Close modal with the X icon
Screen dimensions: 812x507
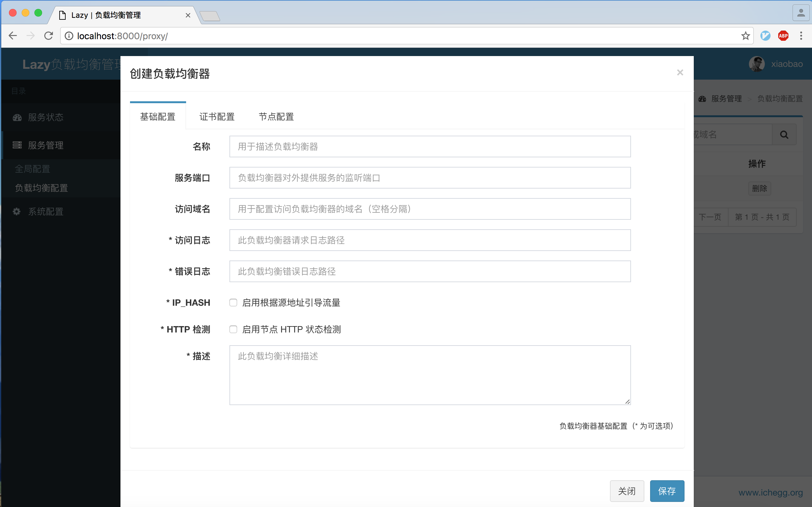[x=680, y=72]
